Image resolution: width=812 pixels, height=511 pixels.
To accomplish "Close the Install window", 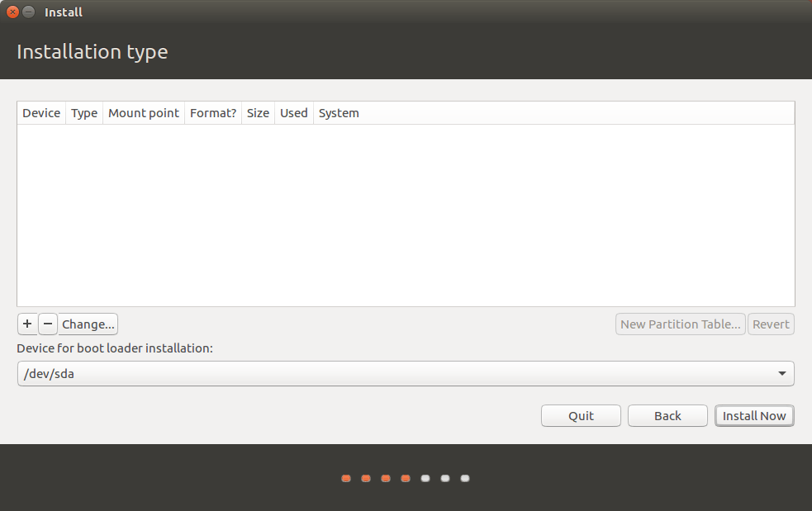I will pyautogui.click(x=12, y=12).
